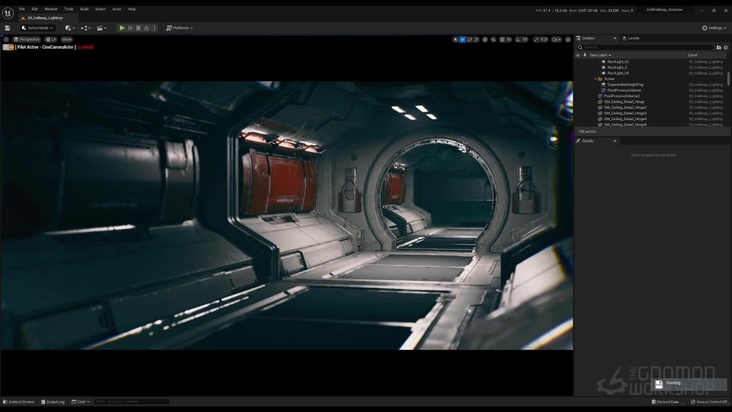This screenshot has width=732, height=412.
Task: Toggle surface snapping icon
Action: point(493,40)
